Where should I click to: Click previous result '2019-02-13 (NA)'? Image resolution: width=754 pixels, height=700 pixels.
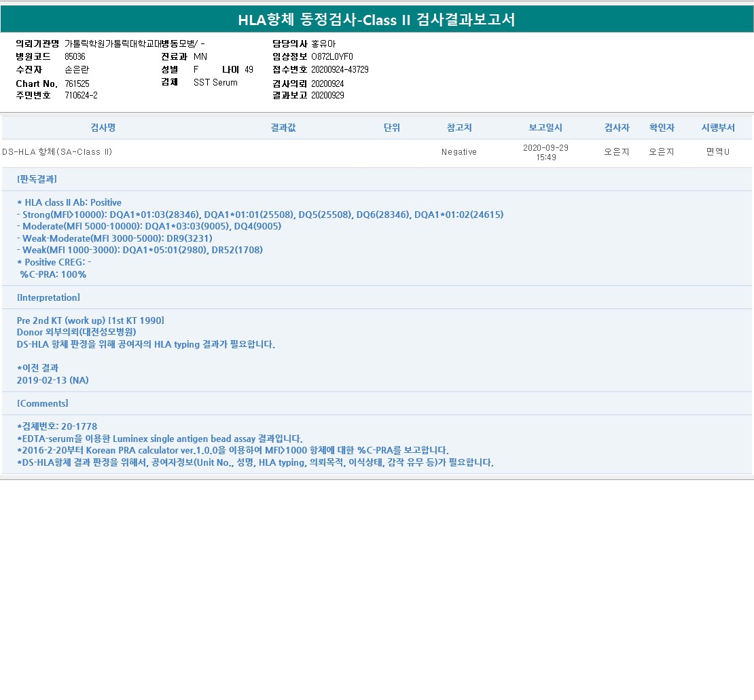(53, 380)
